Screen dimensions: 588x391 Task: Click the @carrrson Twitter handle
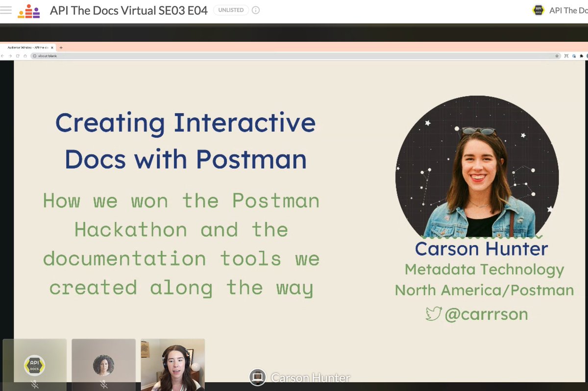[486, 314]
